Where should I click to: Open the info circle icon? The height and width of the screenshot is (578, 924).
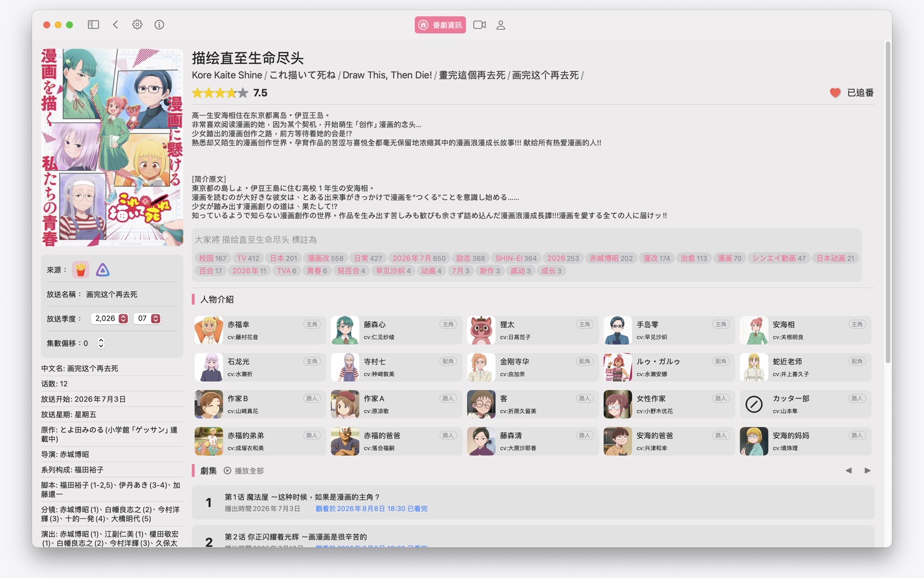159,25
